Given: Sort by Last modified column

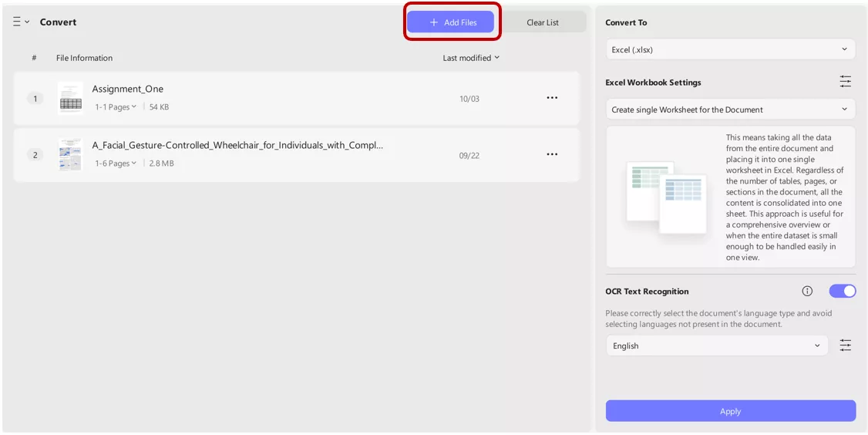Looking at the screenshot, I should (470, 58).
